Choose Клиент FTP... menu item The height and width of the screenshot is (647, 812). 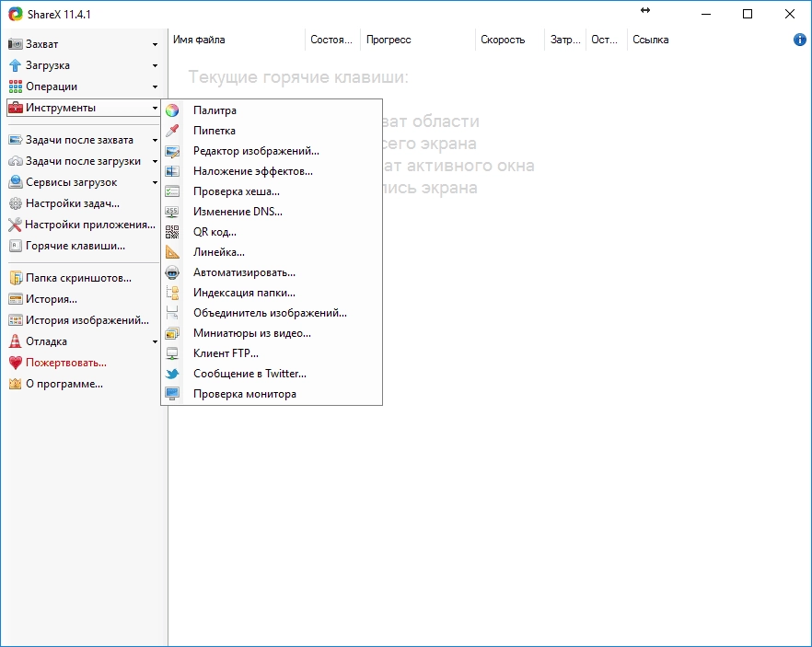point(272,353)
